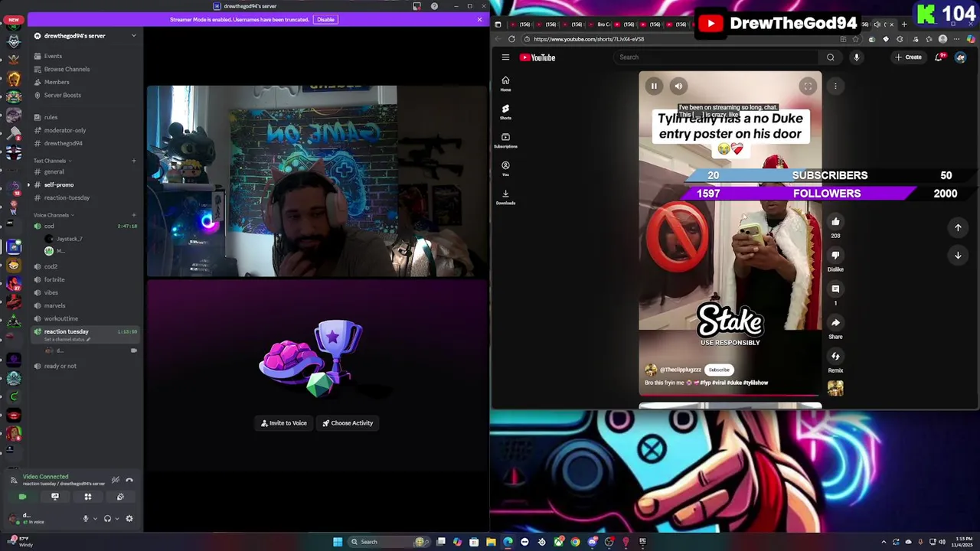The image size is (980, 551).
Task: Reload the page in the browser
Action: [x=511, y=39]
